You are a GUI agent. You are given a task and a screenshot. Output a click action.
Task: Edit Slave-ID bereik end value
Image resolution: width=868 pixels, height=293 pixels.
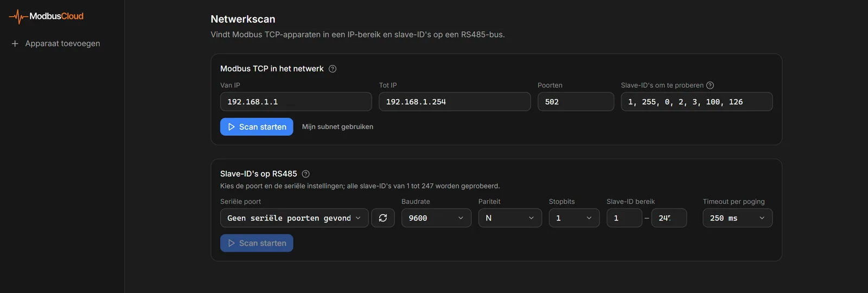[669, 218]
